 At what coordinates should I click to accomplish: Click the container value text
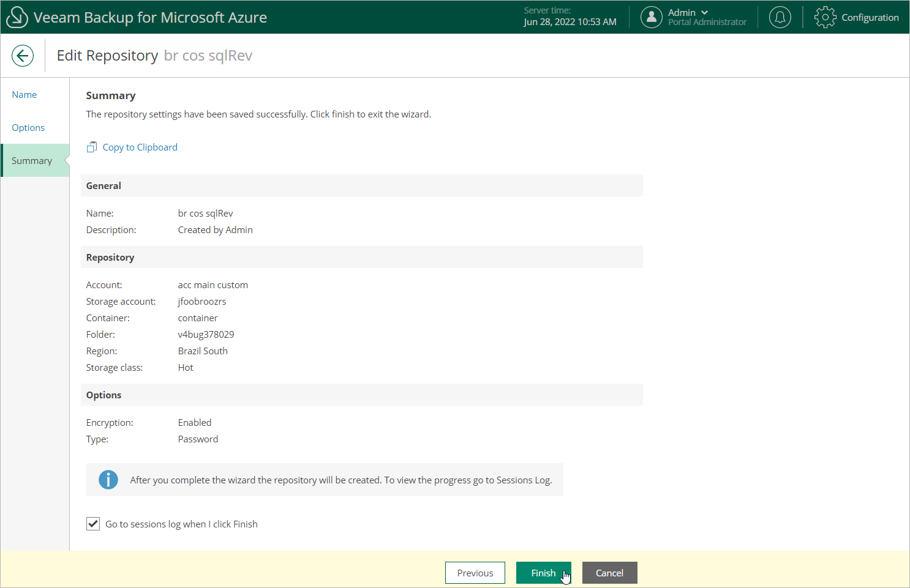(198, 318)
